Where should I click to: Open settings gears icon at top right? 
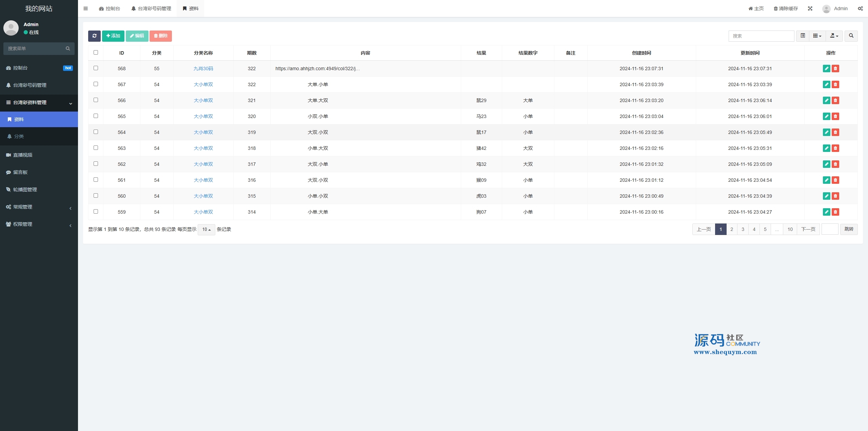(x=860, y=8)
